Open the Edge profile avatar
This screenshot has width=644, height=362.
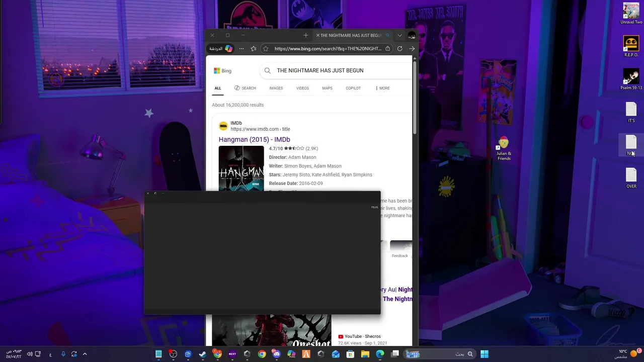[412, 35]
